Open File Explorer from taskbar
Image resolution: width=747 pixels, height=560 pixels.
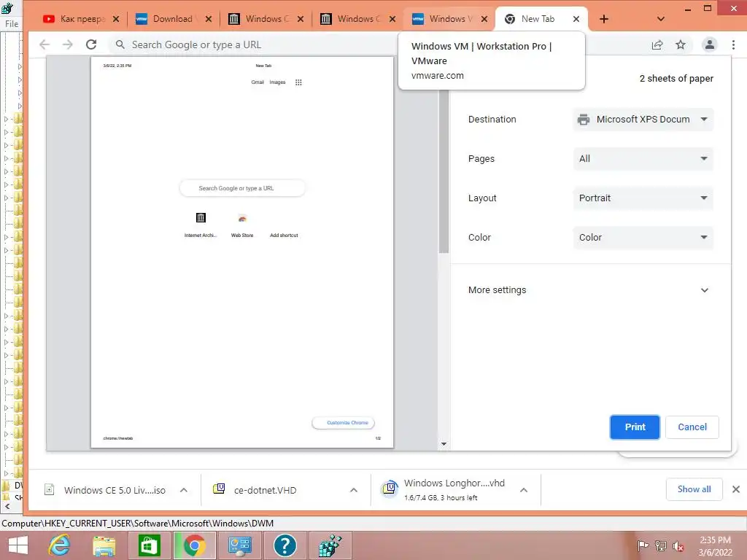(x=104, y=545)
